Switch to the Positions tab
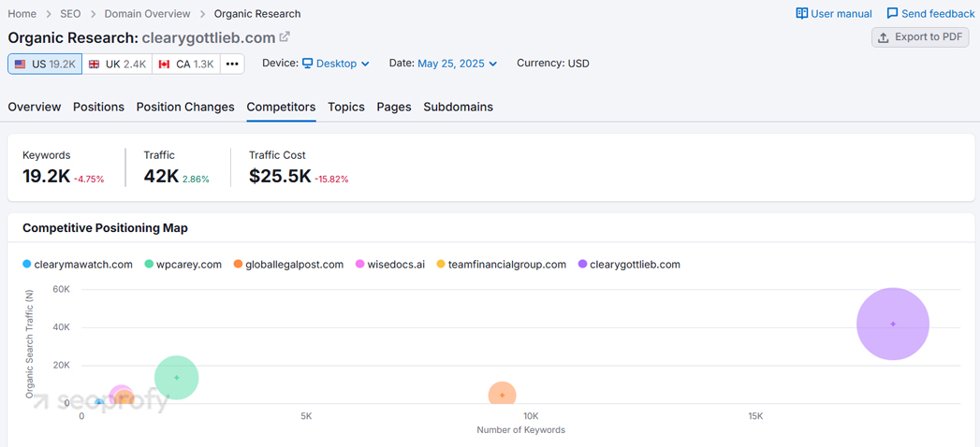This screenshot has width=980, height=447. (x=99, y=107)
